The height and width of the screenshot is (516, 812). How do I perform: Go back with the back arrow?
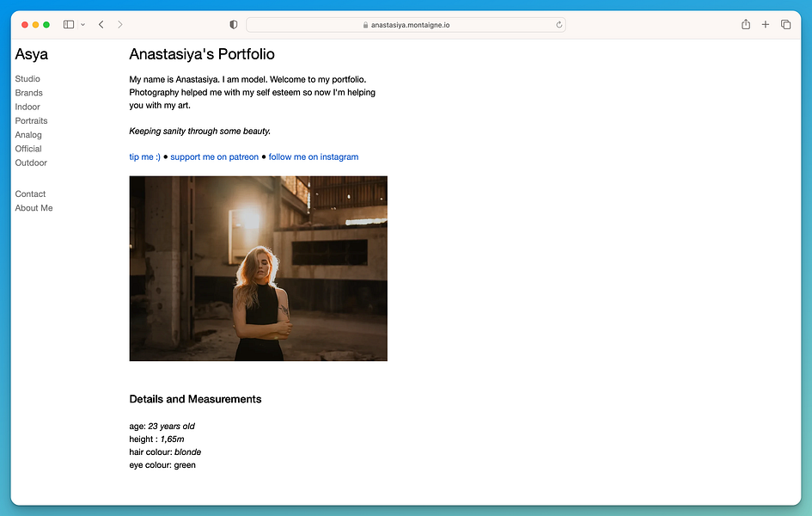click(x=101, y=24)
